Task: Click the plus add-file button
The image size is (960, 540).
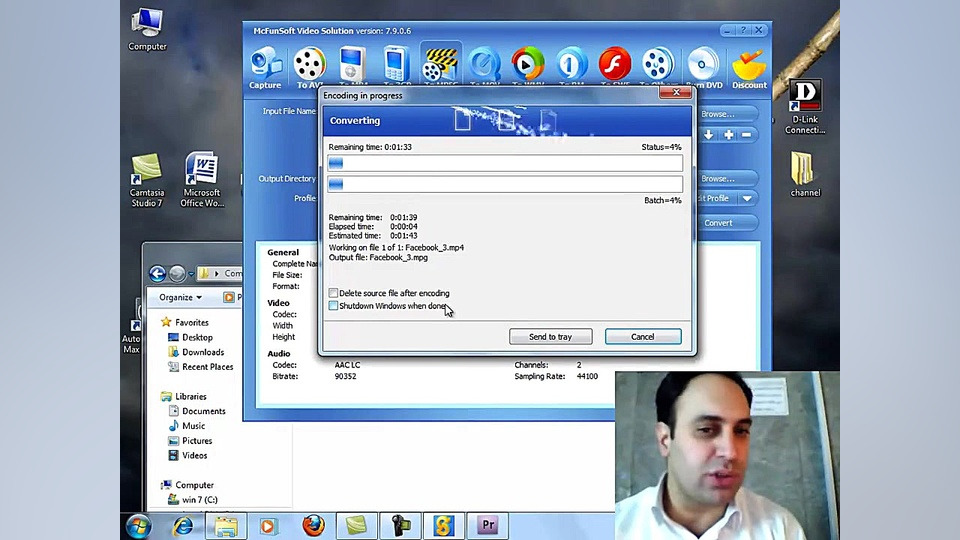Action: tap(729, 135)
